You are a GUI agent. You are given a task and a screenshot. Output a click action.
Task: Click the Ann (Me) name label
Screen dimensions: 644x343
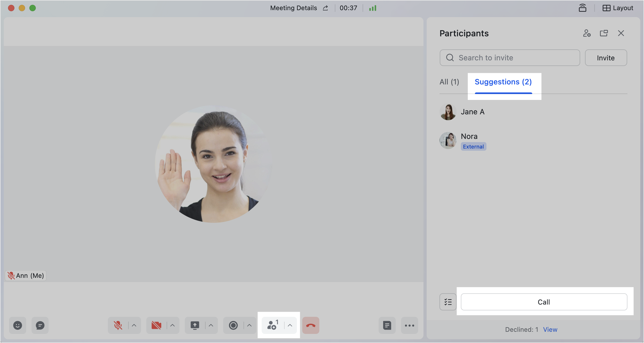[26, 275]
